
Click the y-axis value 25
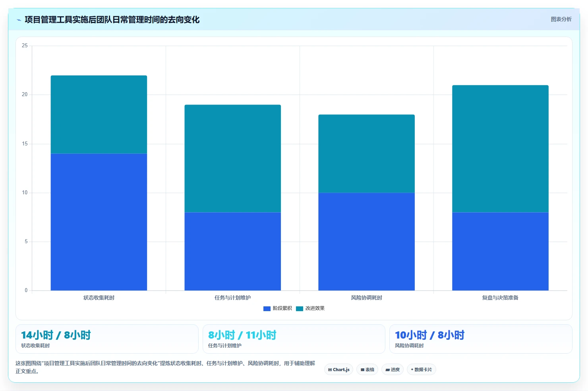pyautogui.click(x=25, y=46)
